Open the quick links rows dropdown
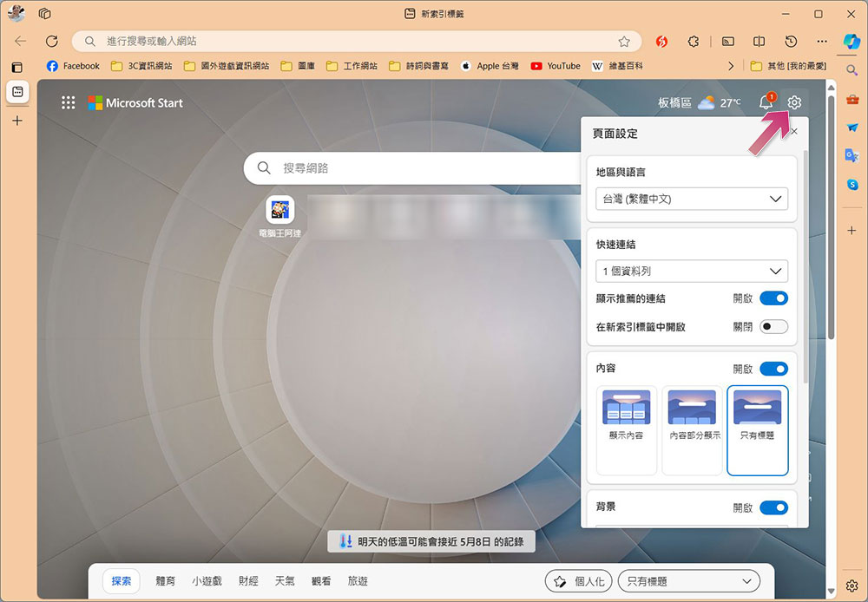 tap(692, 272)
